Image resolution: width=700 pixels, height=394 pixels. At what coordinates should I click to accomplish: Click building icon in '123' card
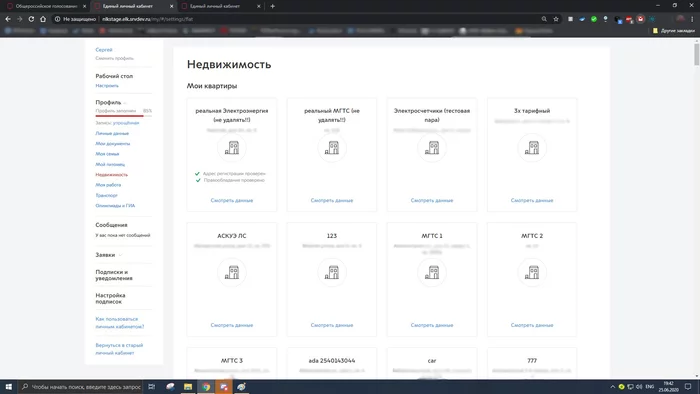pyautogui.click(x=332, y=272)
